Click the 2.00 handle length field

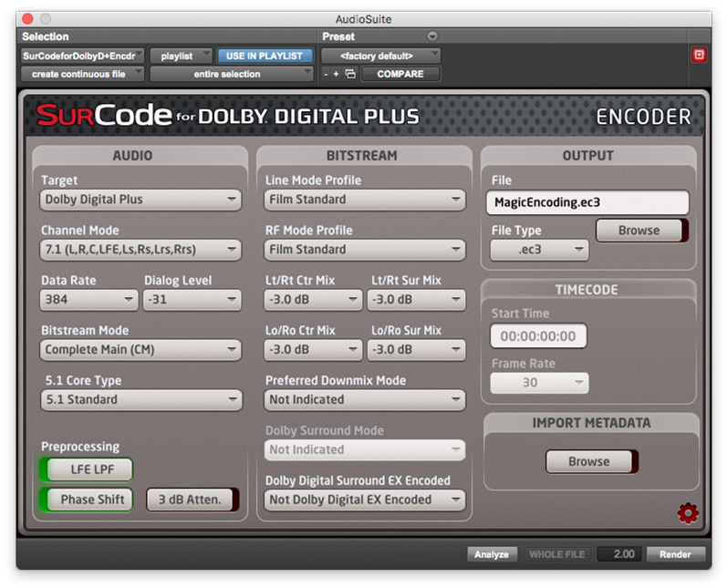[x=619, y=554]
